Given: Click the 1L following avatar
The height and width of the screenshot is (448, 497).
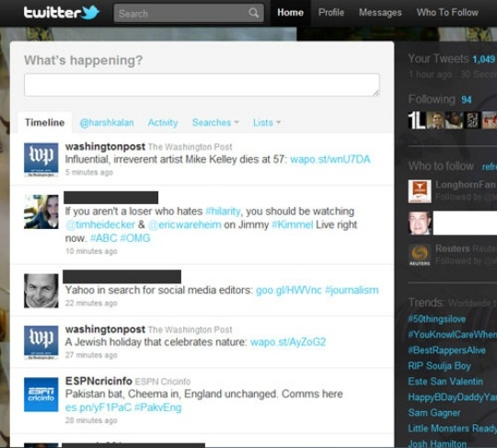Looking at the screenshot, I should (x=417, y=121).
